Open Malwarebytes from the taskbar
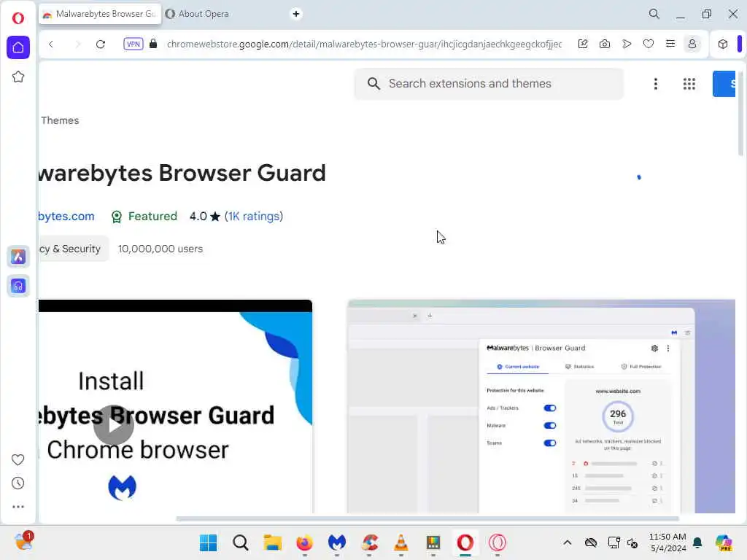Image resolution: width=747 pixels, height=560 pixels. click(x=337, y=542)
